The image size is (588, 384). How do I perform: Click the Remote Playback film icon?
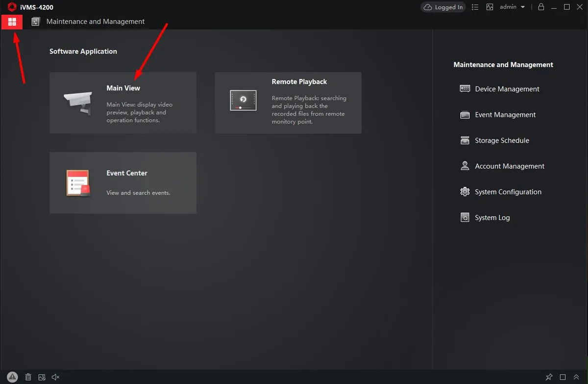coord(244,100)
